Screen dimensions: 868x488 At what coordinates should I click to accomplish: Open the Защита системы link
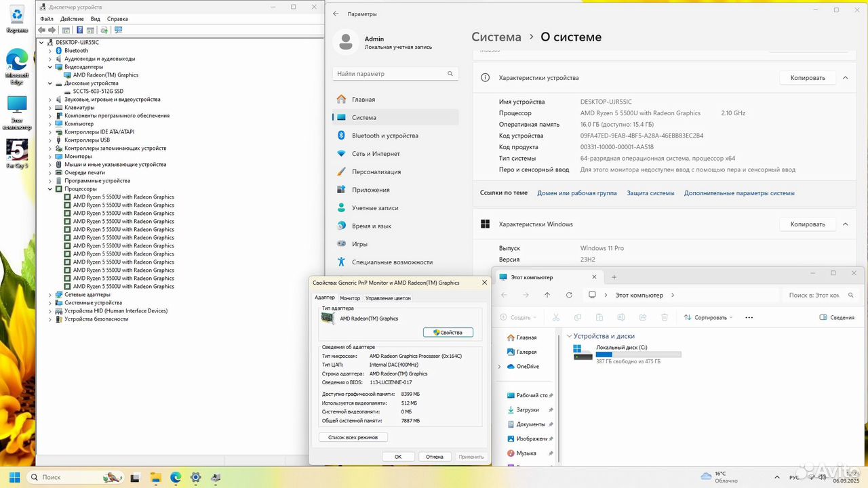(x=650, y=193)
